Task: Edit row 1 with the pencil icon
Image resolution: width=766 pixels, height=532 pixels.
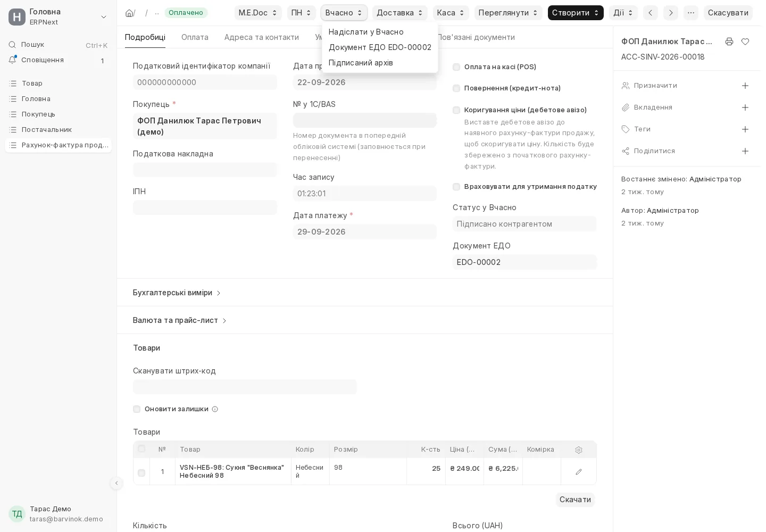Action: (579, 471)
